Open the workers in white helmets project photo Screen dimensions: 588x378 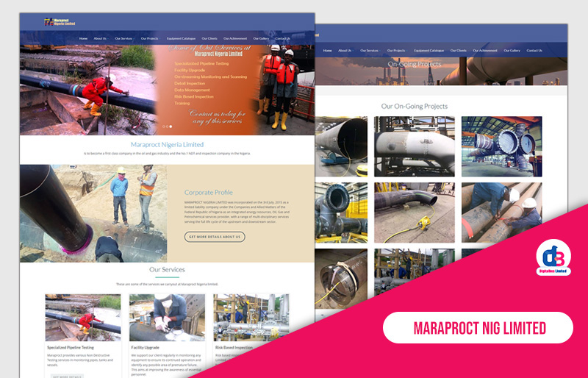[502, 213]
